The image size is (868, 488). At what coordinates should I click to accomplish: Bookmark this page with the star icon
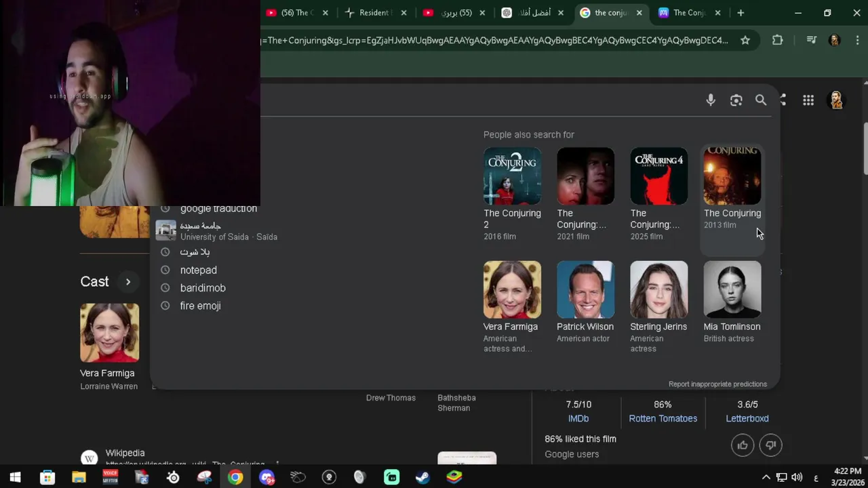(x=745, y=40)
